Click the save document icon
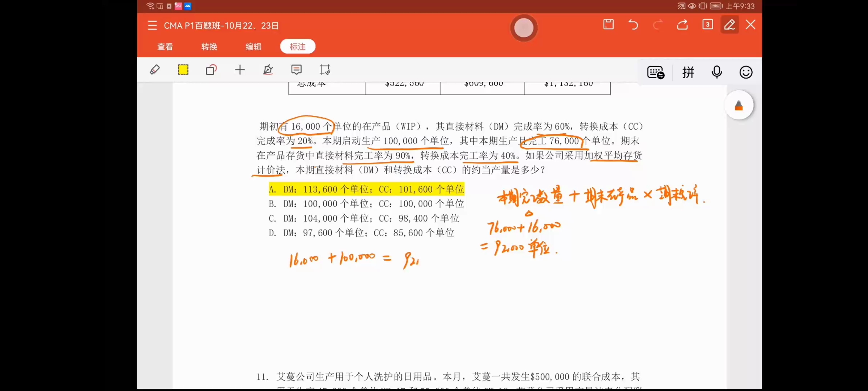 (x=608, y=25)
